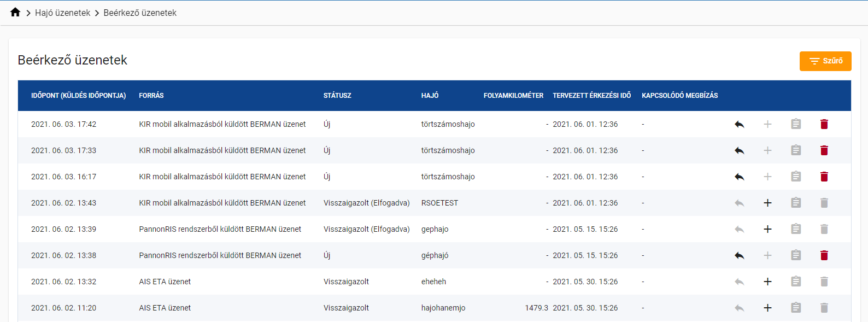The width and height of the screenshot is (868, 322).
Task: Sort by the Folyamkilométer column header
Action: [513, 96]
